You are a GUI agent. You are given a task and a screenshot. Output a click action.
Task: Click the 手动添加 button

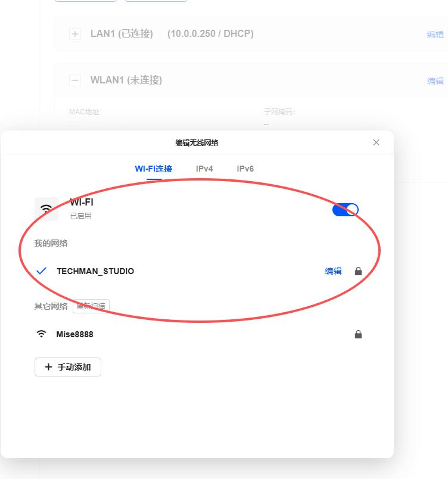68,367
